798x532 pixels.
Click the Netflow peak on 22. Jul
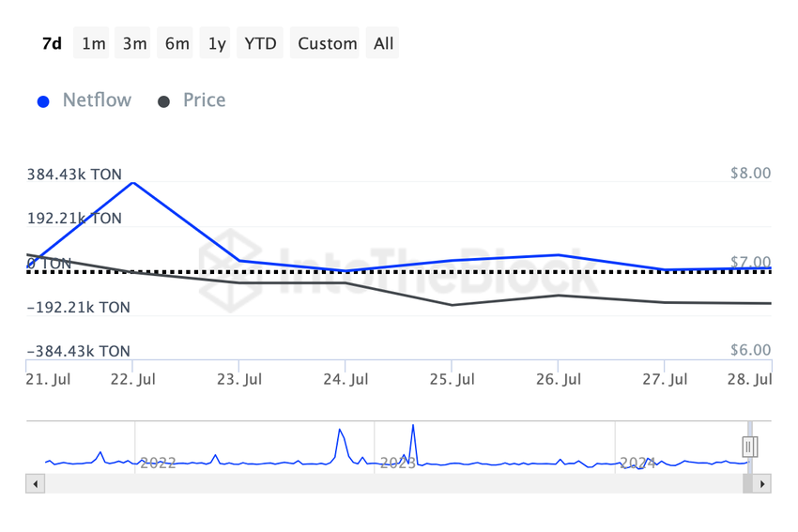[132, 183]
